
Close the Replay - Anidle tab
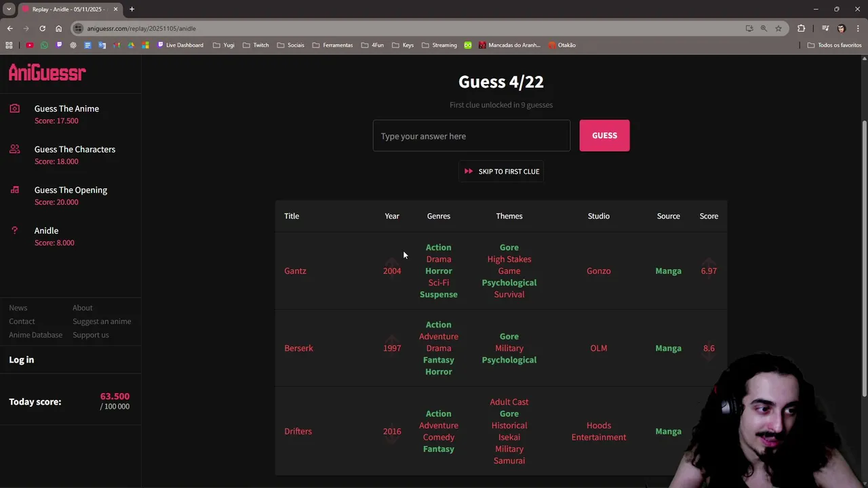click(x=116, y=9)
